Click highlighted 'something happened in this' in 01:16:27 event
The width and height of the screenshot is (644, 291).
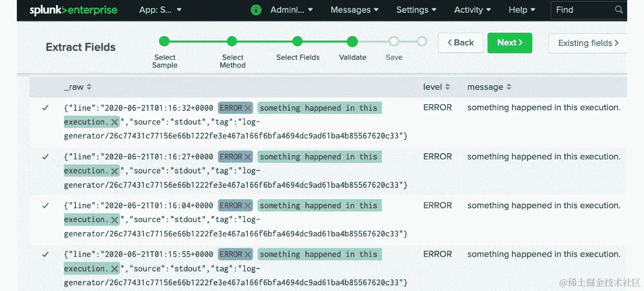319,157
